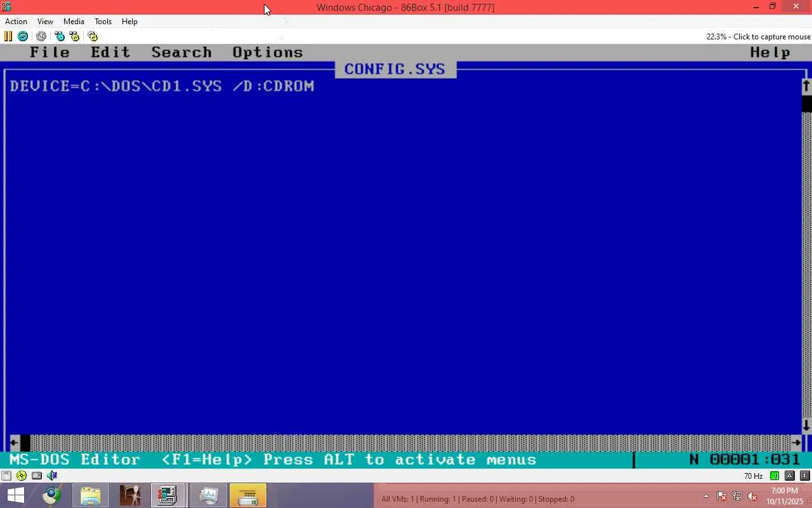Click the muted volume tray icon

tap(752, 497)
